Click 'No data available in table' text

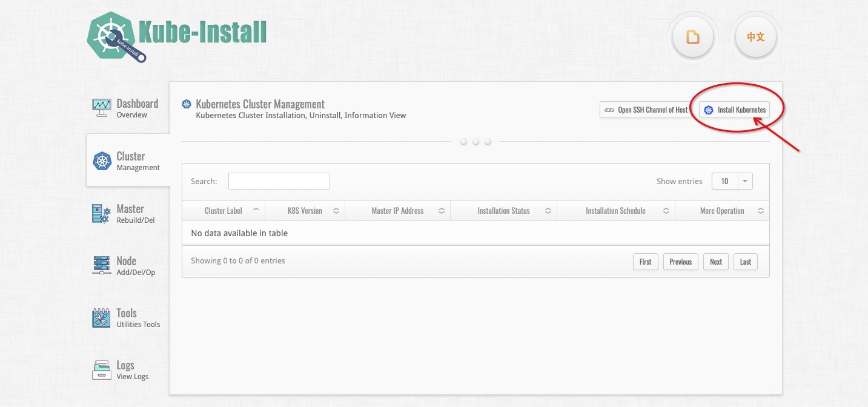coord(239,233)
